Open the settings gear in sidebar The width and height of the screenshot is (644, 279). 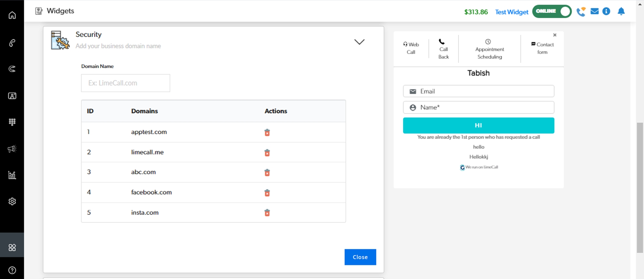click(12, 201)
